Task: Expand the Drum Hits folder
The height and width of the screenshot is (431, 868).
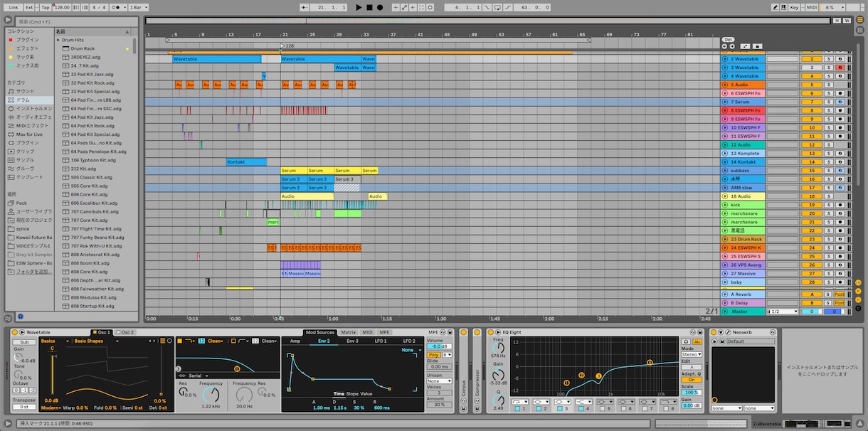Action: point(58,40)
